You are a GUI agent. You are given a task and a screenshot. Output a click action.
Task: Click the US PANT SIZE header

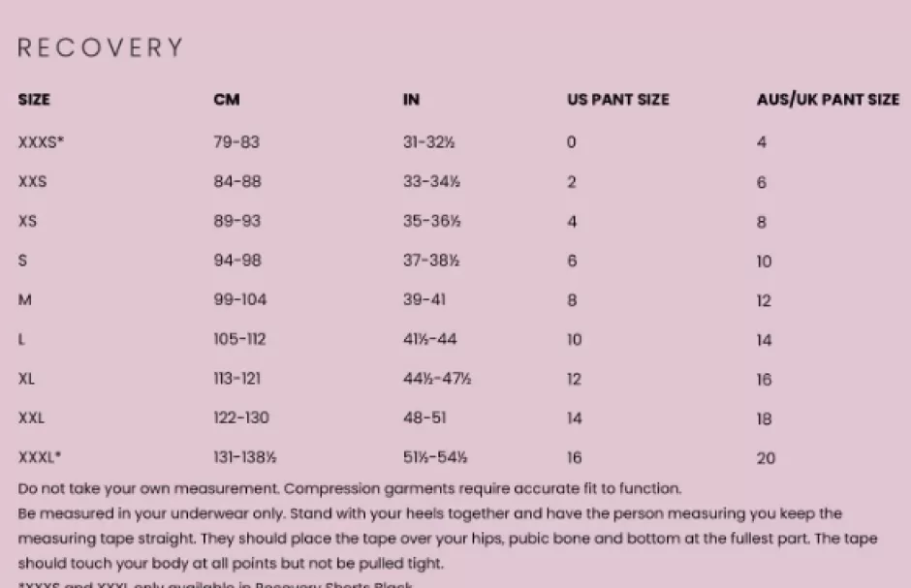coord(617,100)
